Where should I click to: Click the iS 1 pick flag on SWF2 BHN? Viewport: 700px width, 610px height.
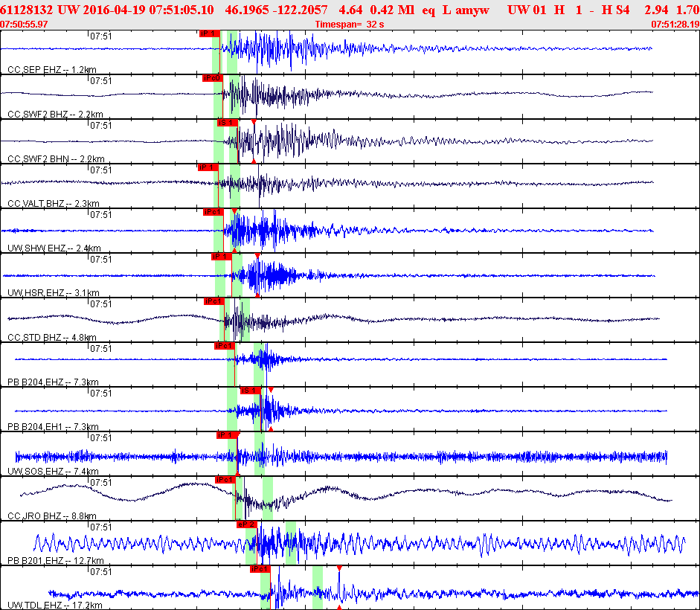point(226,123)
